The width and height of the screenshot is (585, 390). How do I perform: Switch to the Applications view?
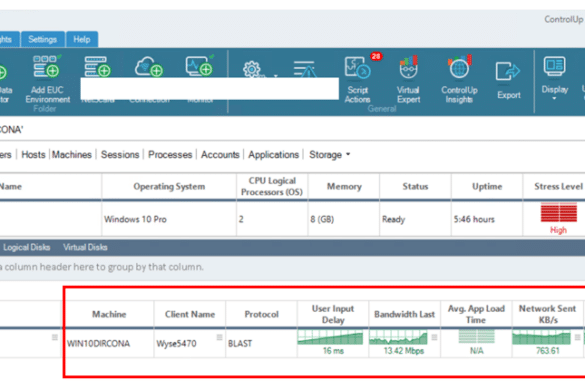[273, 155]
